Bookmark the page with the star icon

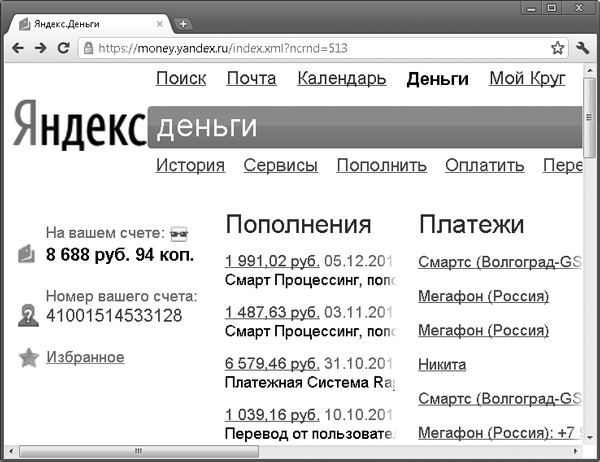pos(557,48)
